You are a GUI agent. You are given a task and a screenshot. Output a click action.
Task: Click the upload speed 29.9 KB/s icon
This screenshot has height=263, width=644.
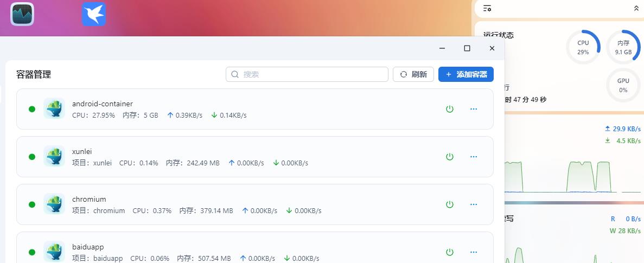608,129
